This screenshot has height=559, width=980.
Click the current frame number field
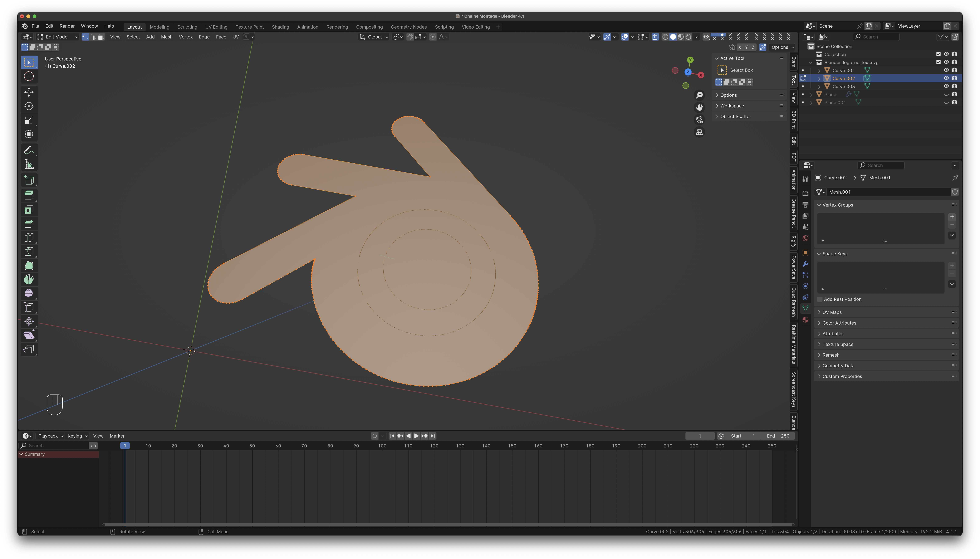(700, 436)
